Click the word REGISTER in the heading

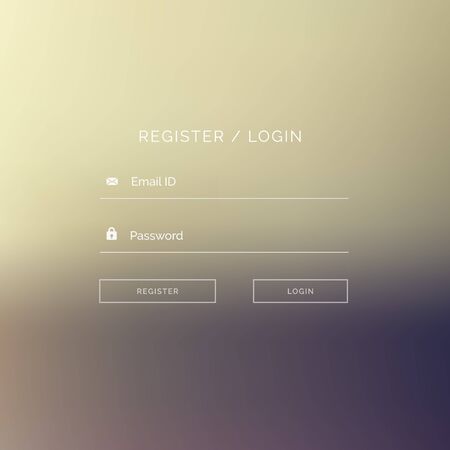[x=181, y=137]
